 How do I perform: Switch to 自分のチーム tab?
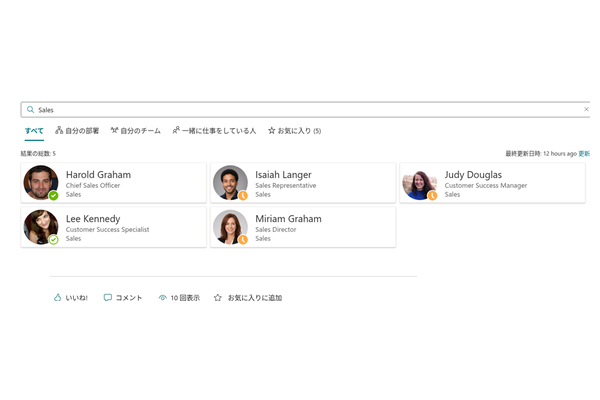coord(135,131)
